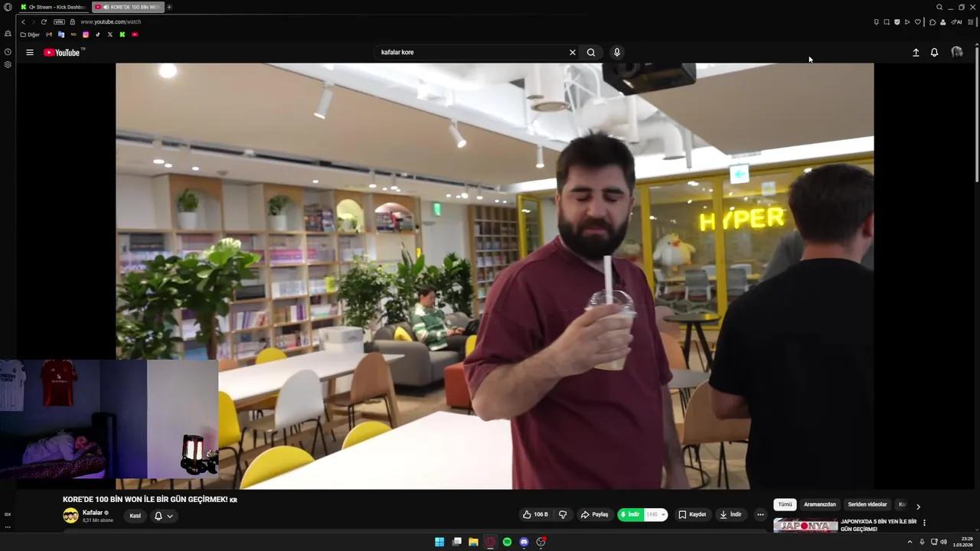
Task: Share the video with Paylaş button
Action: (594, 515)
